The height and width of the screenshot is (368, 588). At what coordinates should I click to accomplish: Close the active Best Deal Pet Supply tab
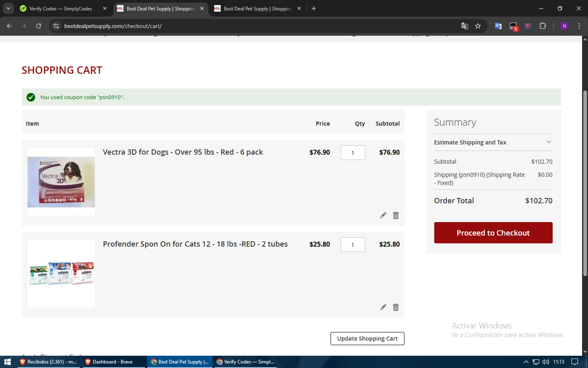click(x=202, y=8)
